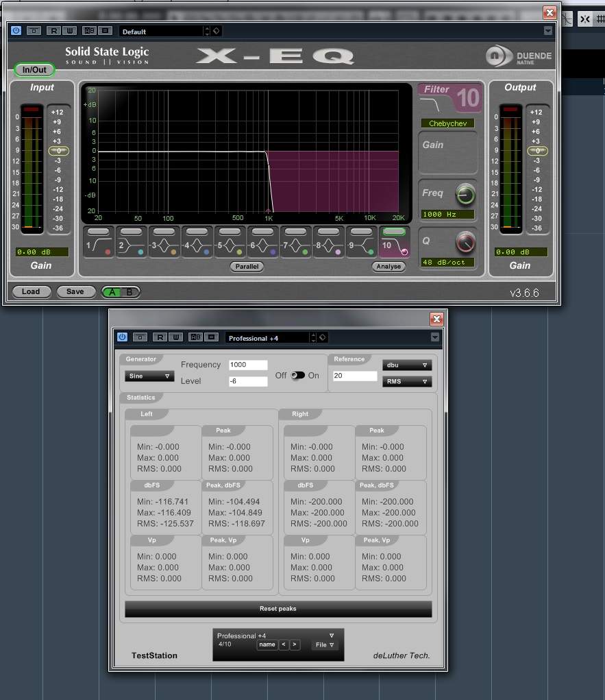Toggle the In/Out button on X-EQ

[x=34, y=70]
